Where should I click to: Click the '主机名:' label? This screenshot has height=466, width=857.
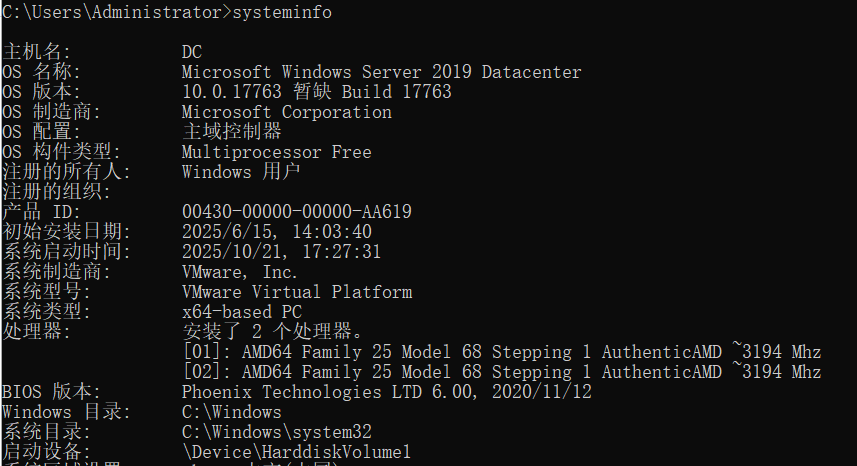click(37, 52)
